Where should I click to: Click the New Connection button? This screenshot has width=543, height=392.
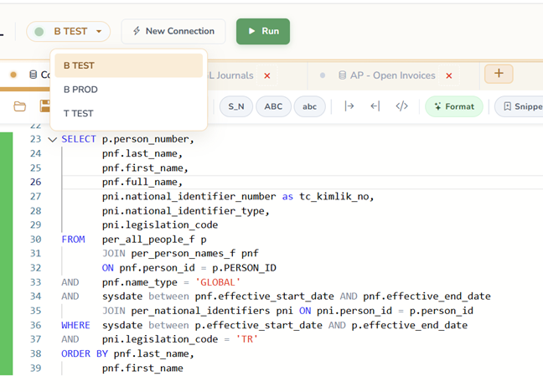click(x=173, y=31)
